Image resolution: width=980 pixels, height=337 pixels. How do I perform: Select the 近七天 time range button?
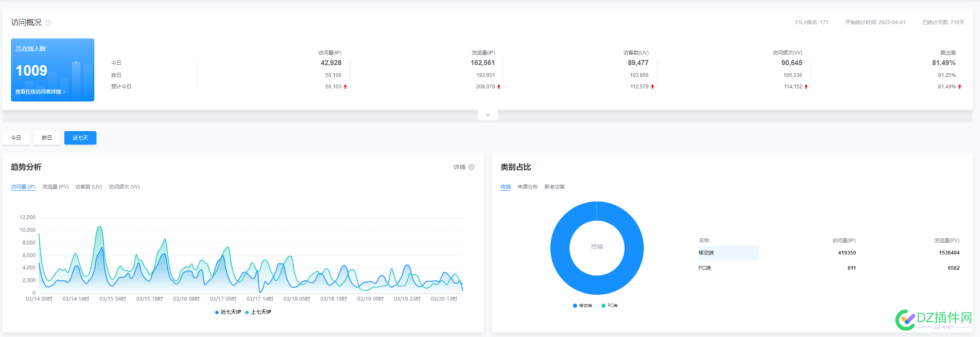[80, 138]
